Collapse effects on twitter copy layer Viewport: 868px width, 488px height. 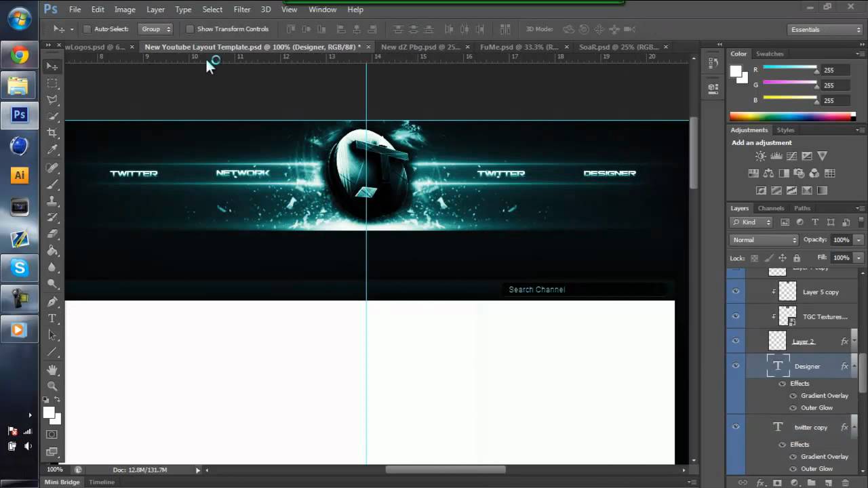click(x=853, y=427)
